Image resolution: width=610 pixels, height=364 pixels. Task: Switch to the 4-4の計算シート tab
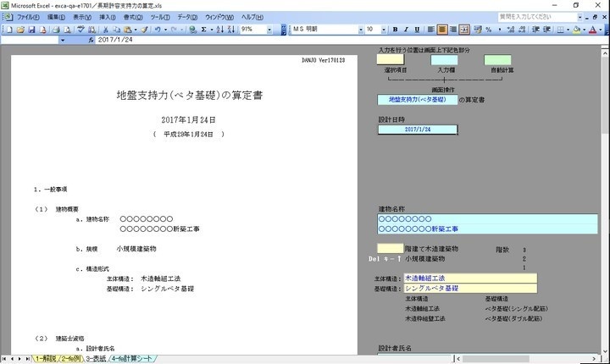(x=132, y=359)
